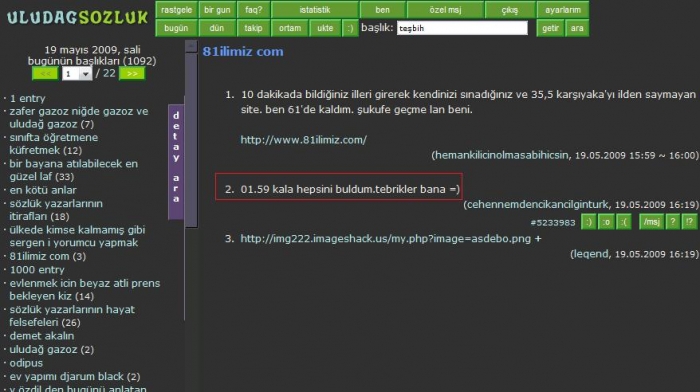The height and width of the screenshot is (392, 700).
Task: Open 'ayarlarım' settings
Action: 562,10
